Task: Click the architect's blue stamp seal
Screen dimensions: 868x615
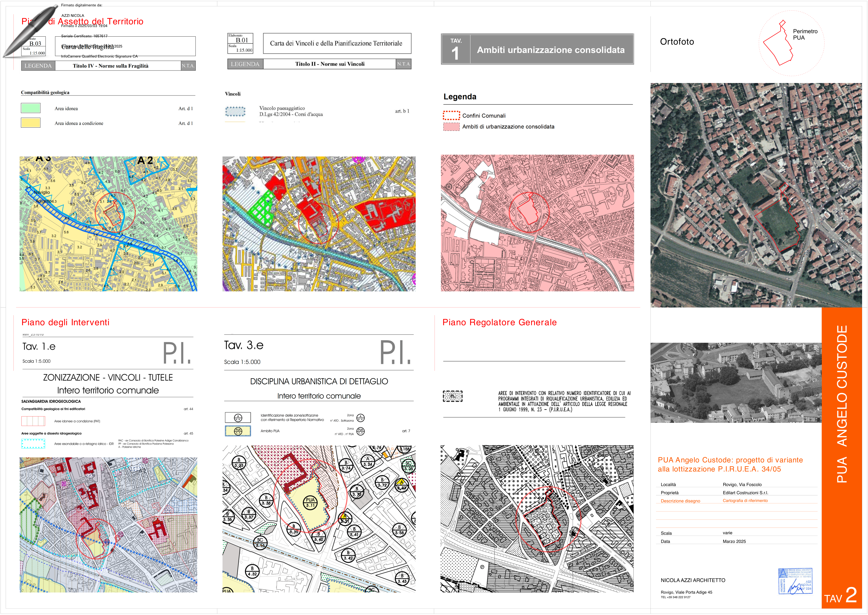Action: click(795, 581)
